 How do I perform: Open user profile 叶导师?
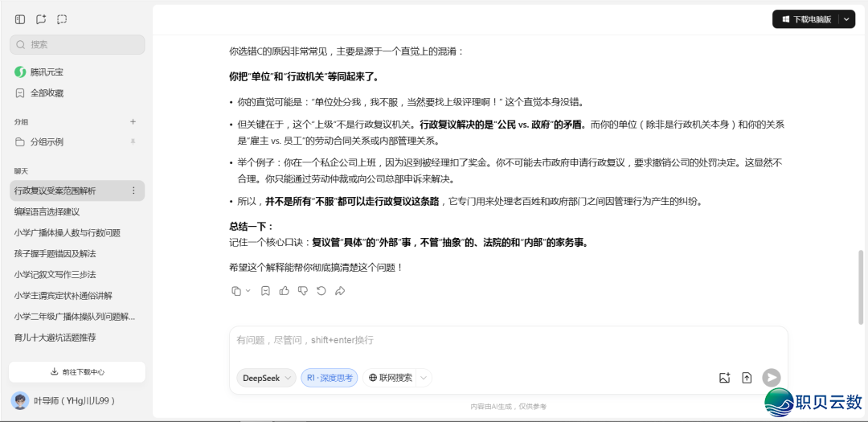[x=75, y=401]
